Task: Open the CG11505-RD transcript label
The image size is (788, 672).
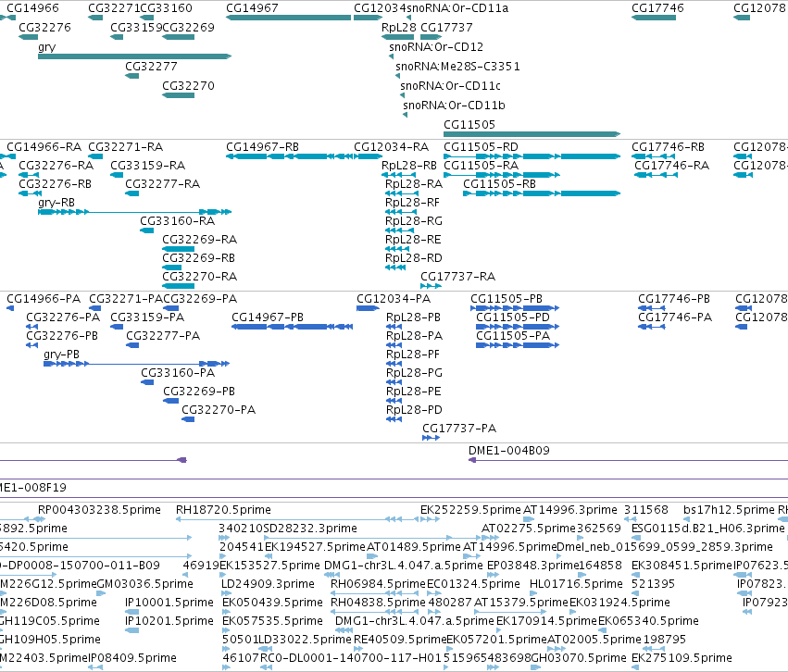Action: point(481,147)
